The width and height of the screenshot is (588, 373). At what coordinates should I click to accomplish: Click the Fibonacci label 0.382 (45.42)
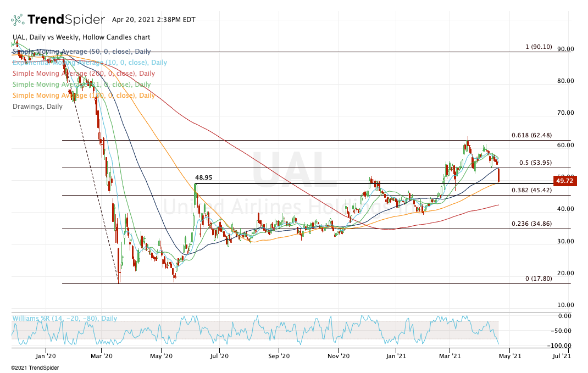click(x=532, y=191)
